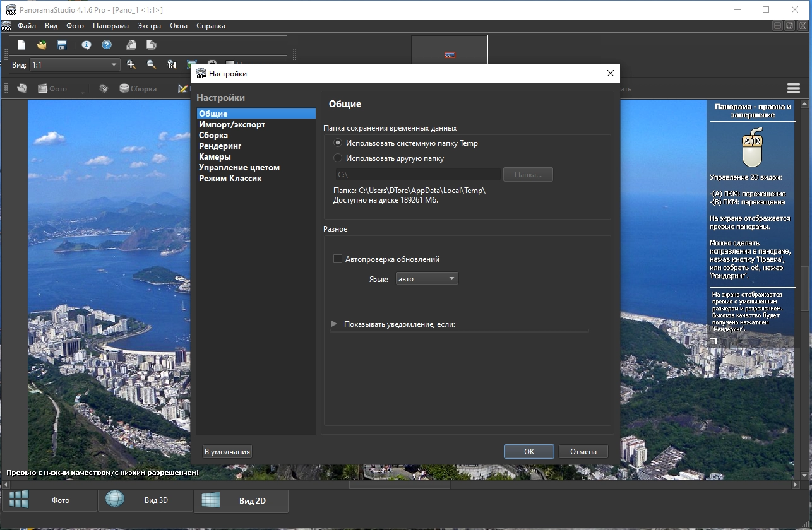
Task: Click the 'В умолчания' defaults button
Action: 227,451
